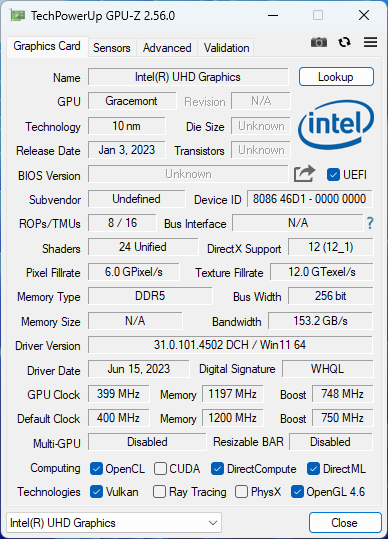Click the GPU-Z title bar app icon
The width and height of the screenshot is (388, 539).
pos(18,15)
